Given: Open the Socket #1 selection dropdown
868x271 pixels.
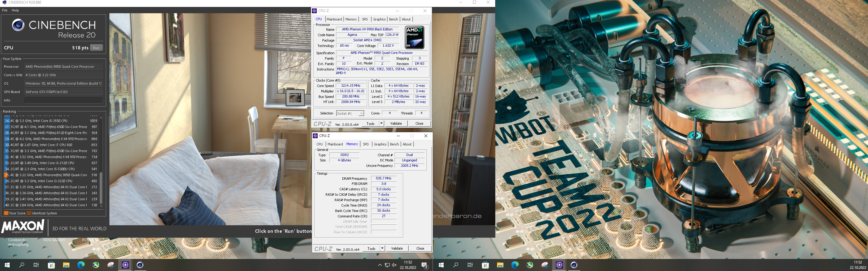Looking at the screenshot, I should click(x=350, y=114).
